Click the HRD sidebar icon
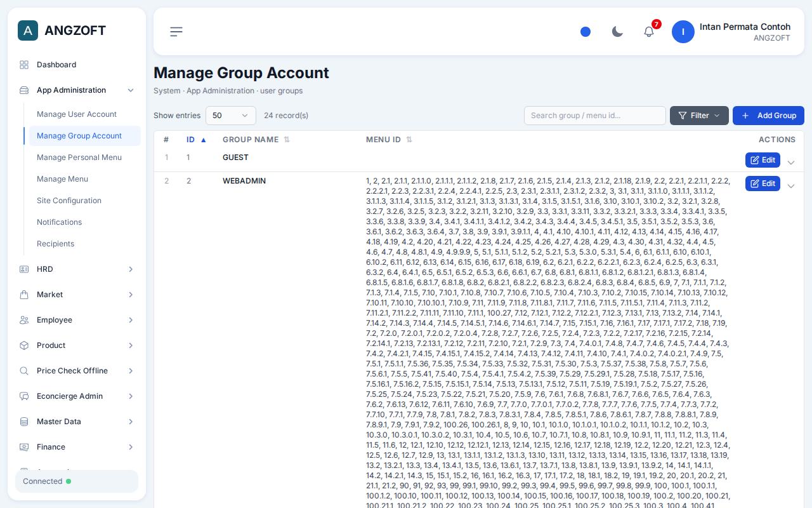This screenshot has height=508, width=812. (24, 269)
